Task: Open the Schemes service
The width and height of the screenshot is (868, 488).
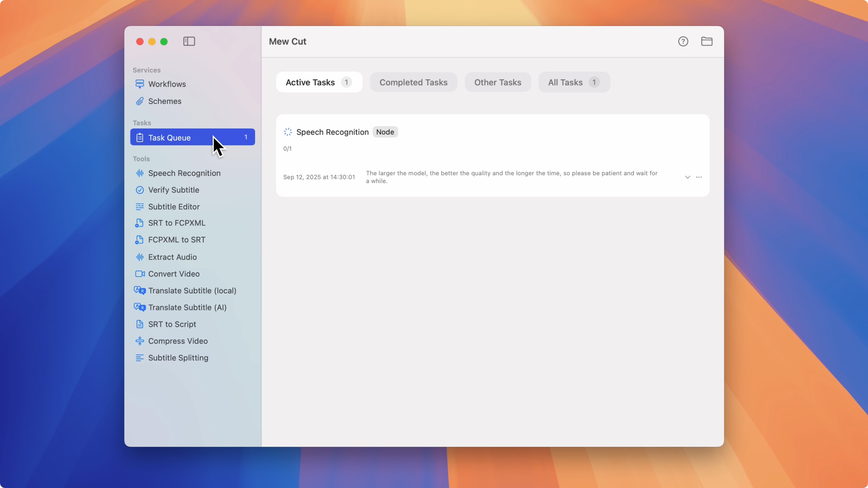Action: (165, 101)
